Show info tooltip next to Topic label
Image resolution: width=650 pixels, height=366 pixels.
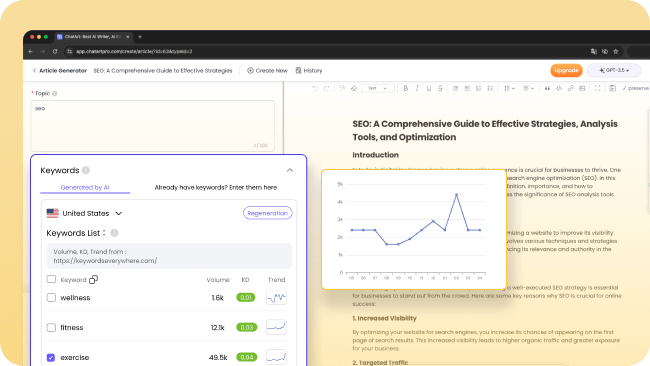point(55,94)
